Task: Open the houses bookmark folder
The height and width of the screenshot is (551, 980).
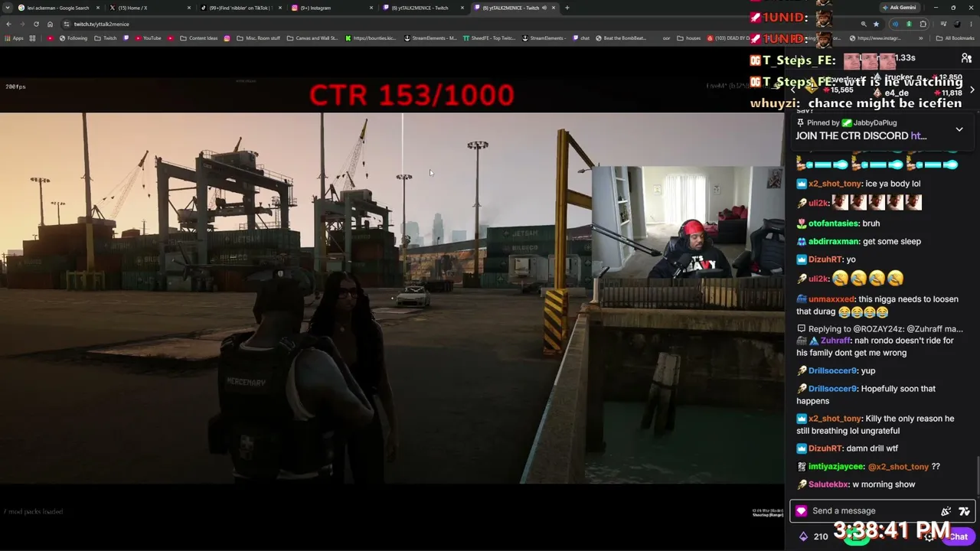Action: (x=689, y=38)
